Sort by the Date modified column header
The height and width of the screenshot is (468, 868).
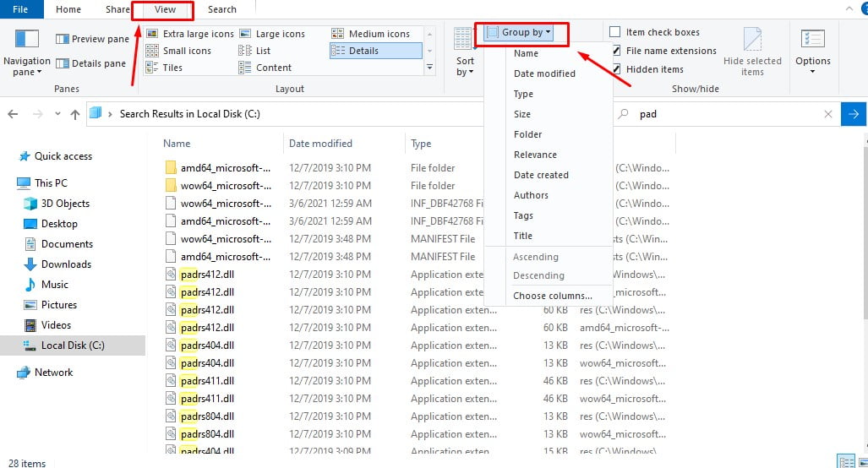pyautogui.click(x=320, y=144)
